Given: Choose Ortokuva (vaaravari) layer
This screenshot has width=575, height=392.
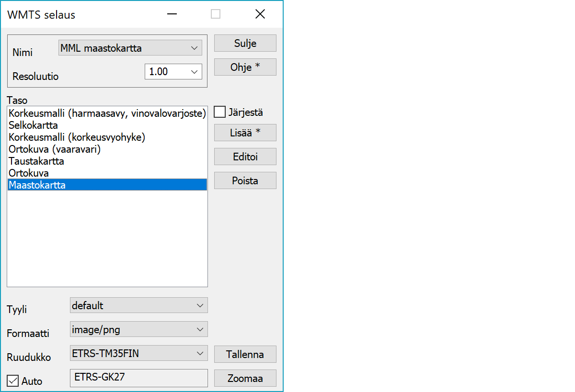Looking at the screenshot, I should (55, 149).
